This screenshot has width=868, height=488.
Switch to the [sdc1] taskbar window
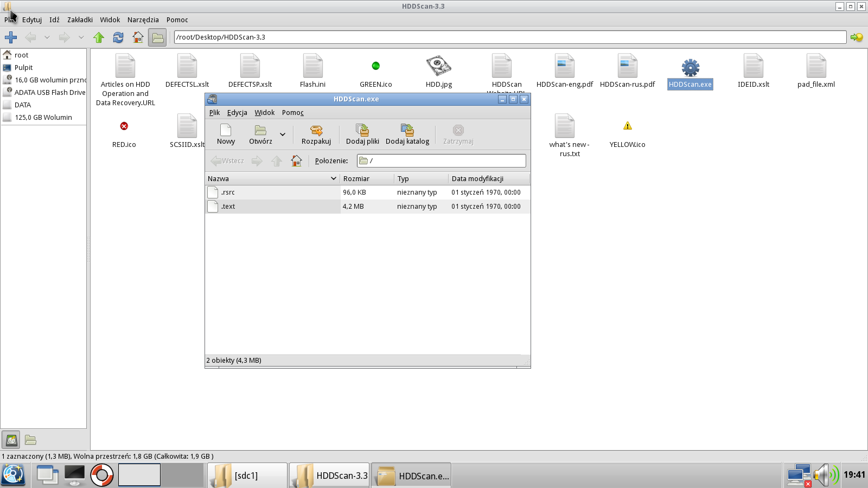pos(247,476)
